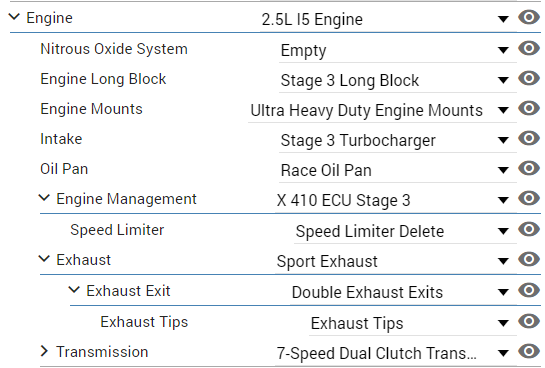The height and width of the screenshot is (368, 545).
Task: Toggle eye icon for Engine Long Block
Action: point(529,78)
